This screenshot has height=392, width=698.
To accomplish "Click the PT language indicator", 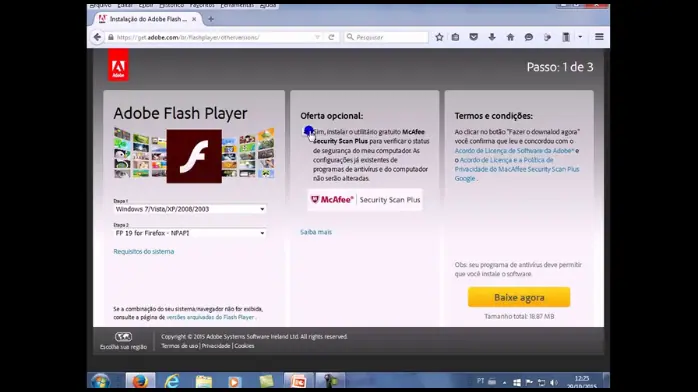I will (x=480, y=381).
